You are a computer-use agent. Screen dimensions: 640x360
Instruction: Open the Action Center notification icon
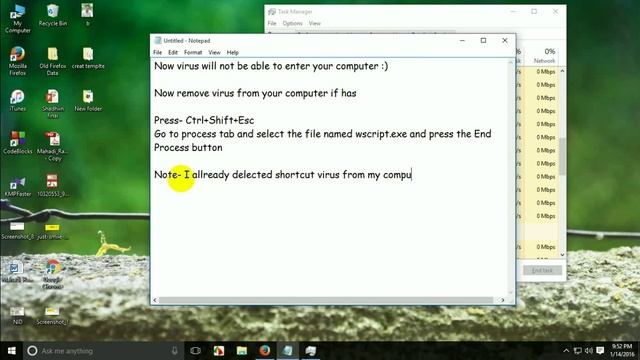tap(600, 351)
